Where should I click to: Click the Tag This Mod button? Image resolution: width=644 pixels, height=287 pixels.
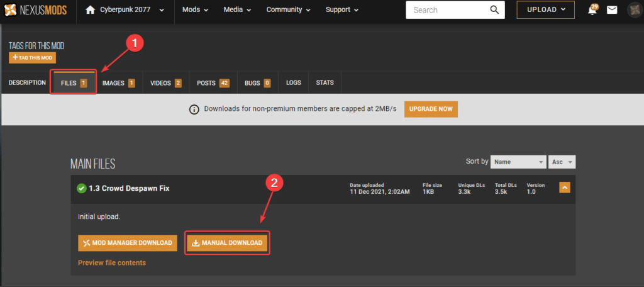[x=33, y=57]
